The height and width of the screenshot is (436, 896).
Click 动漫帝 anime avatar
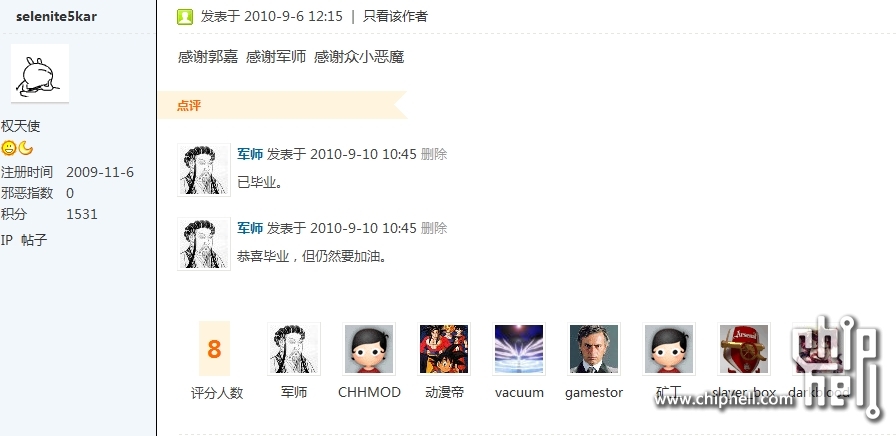click(444, 349)
